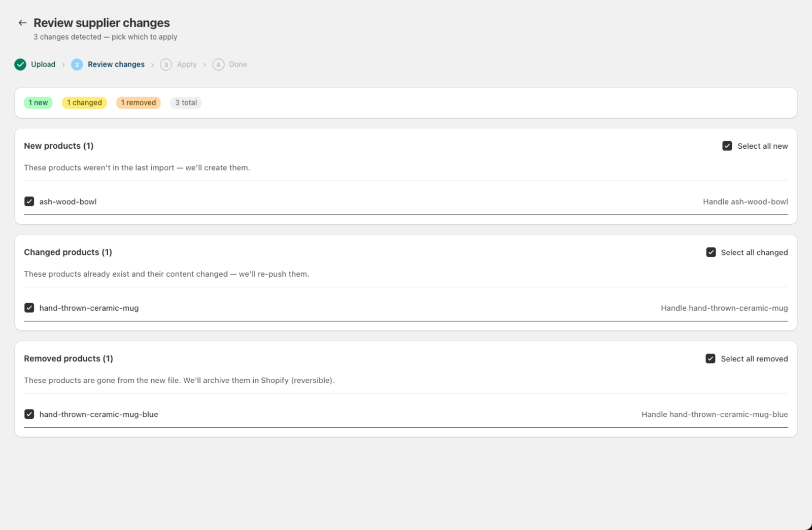Toggle the Select all removed checkbox
This screenshot has height=530, width=812.
710,359
